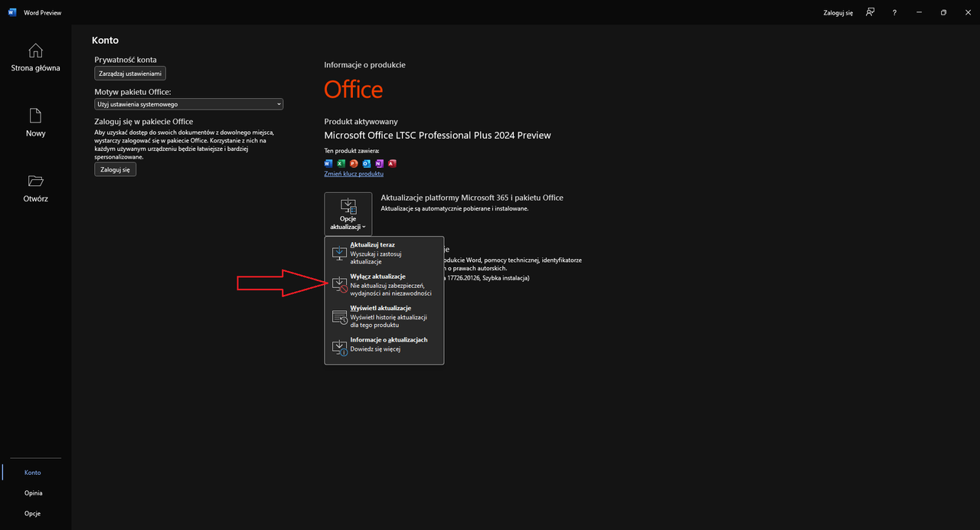This screenshot has width=980, height=530.
Task: Restore down the Word Preview window
Action: (943, 12)
